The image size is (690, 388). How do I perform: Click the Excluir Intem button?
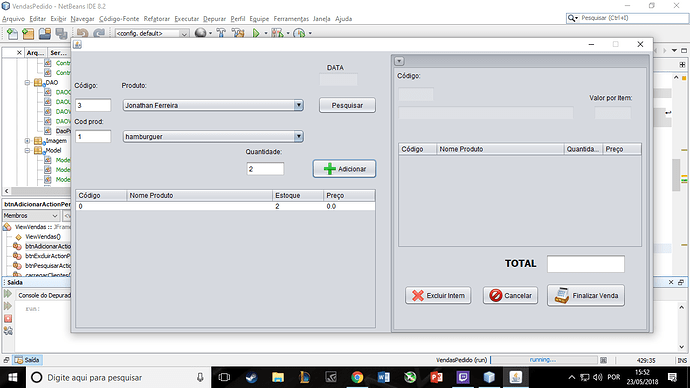coord(438,296)
